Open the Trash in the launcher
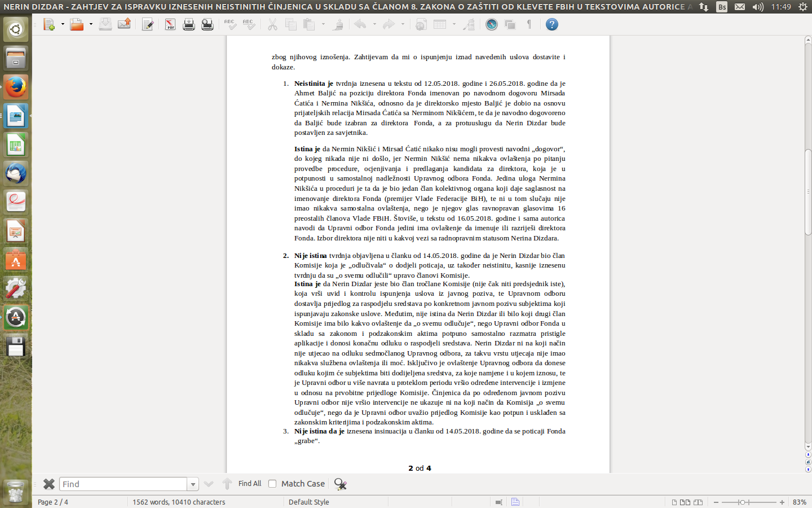 (16, 491)
